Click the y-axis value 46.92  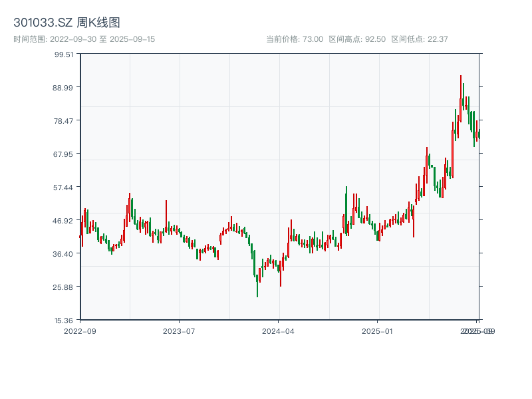click(63, 221)
